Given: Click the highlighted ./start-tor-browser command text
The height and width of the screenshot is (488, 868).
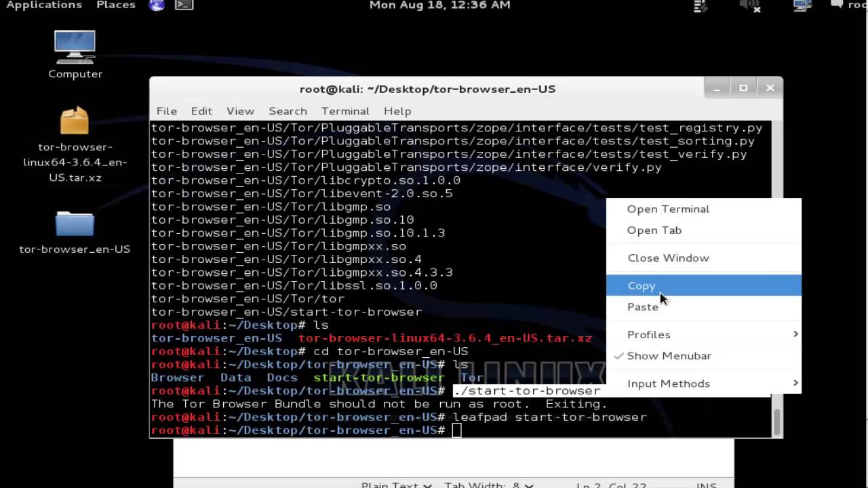Looking at the screenshot, I should coord(527,390).
